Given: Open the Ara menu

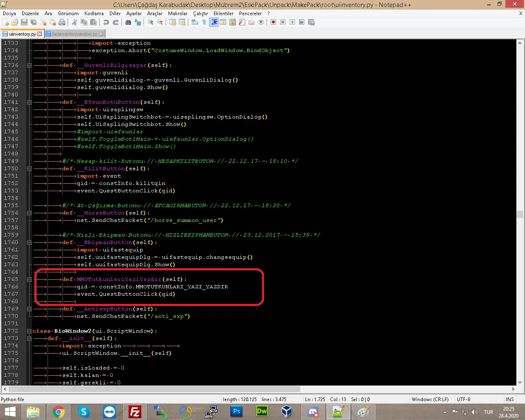Looking at the screenshot, I should coord(48,14).
